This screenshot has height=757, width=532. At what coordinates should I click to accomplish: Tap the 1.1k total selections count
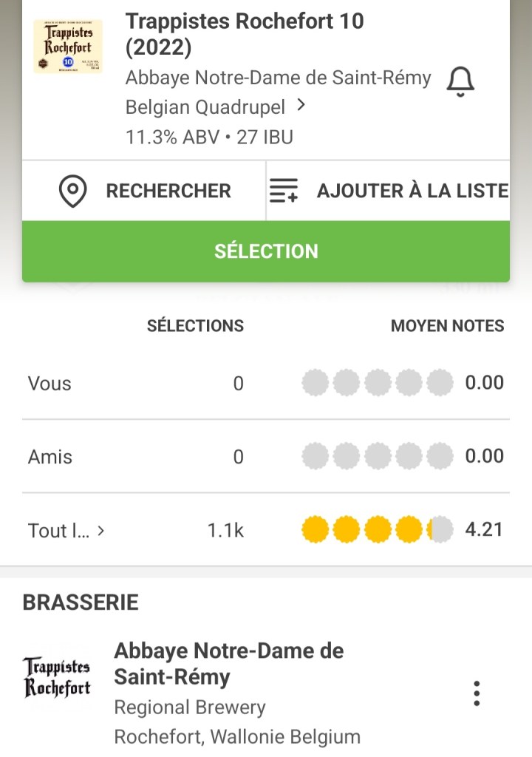225,530
